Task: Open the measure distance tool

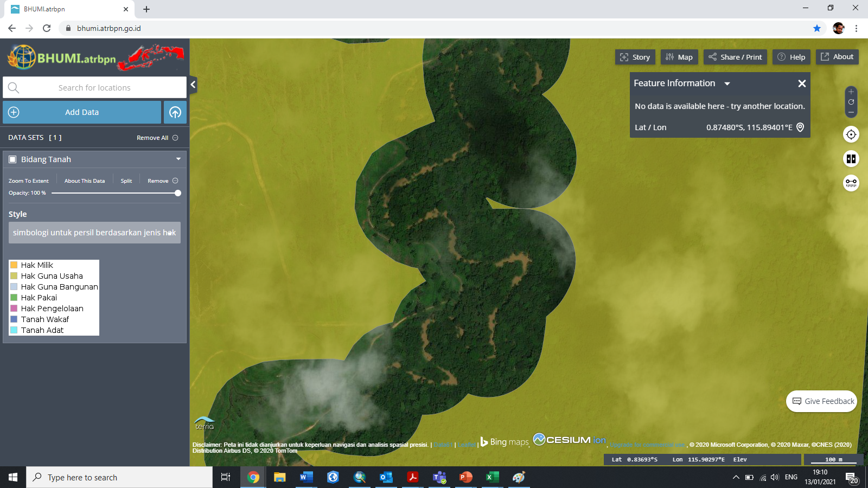Action: click(x=851, y=183)
